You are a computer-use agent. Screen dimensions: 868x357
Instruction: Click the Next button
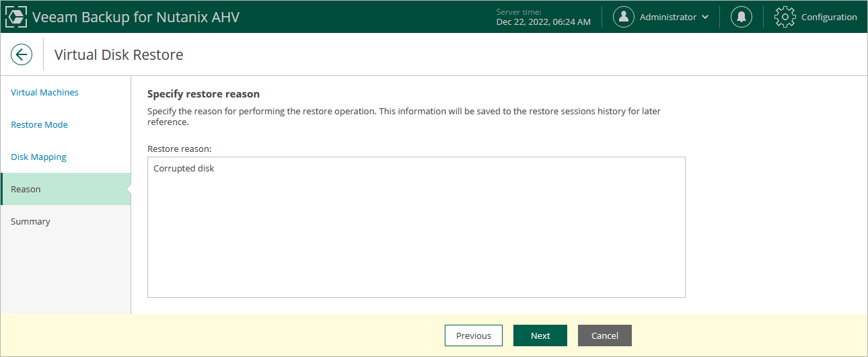(x=540, y=335)
